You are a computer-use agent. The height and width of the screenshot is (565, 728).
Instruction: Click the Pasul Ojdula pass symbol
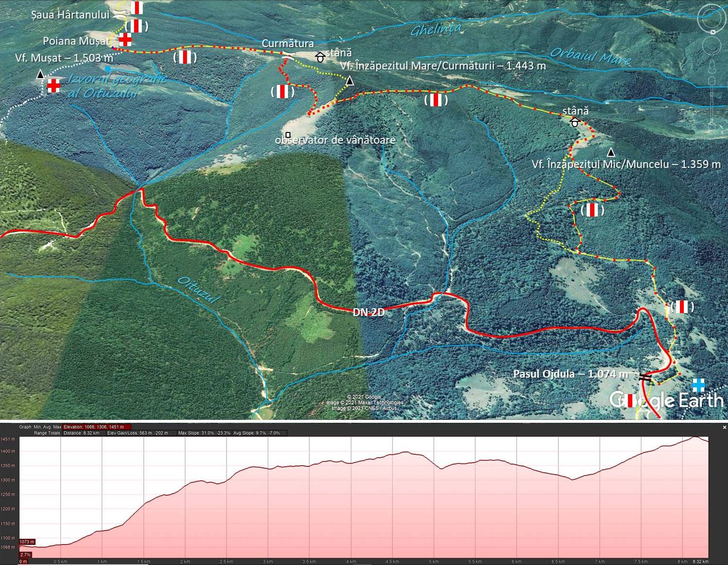(x=645, y=377)
